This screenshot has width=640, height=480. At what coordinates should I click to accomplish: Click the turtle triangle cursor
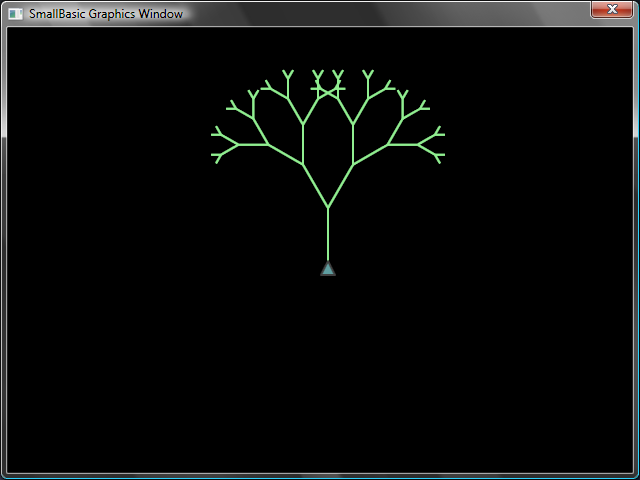point(328,269)
